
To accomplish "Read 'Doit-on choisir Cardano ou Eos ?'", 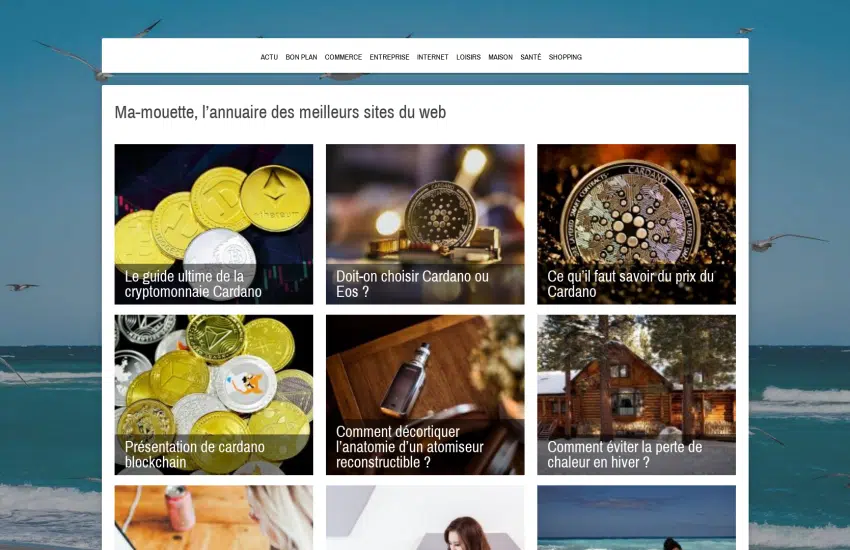I will coord(412,284).
